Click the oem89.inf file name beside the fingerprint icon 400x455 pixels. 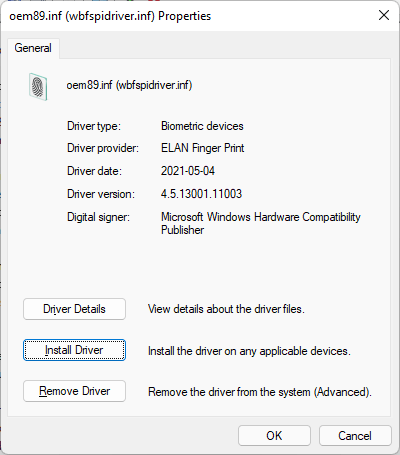129,85
